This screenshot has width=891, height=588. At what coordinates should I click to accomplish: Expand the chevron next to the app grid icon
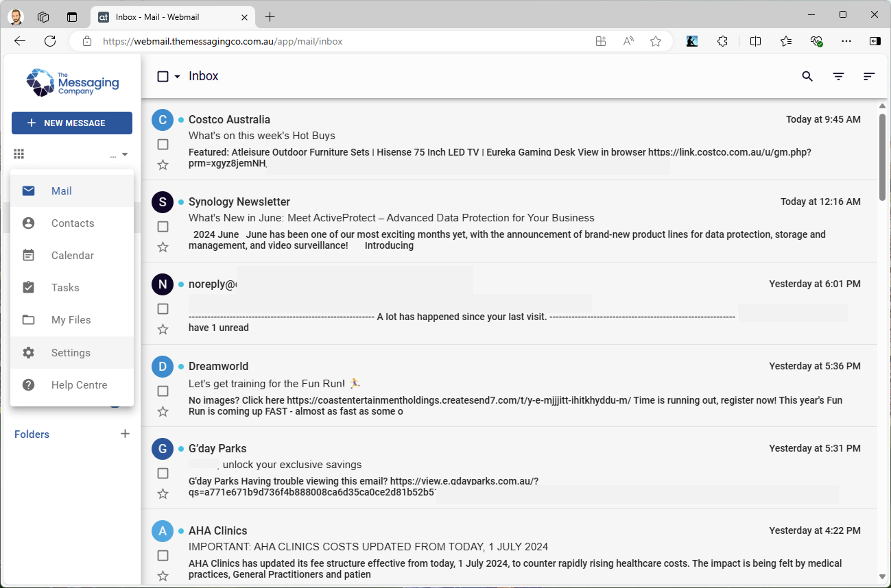pos(125,154)
